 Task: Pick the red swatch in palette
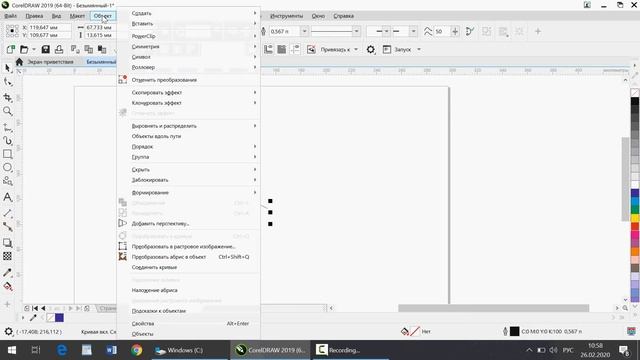[635, 227]
